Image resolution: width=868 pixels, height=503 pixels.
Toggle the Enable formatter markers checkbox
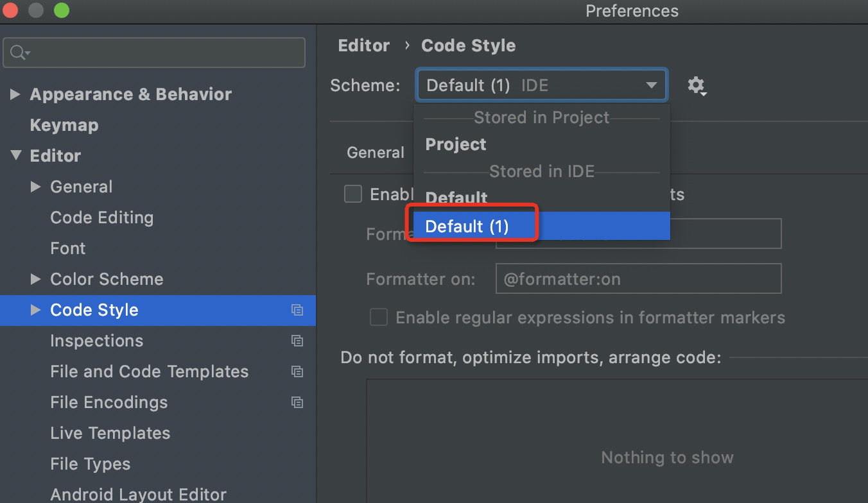[x=353, y=194]
